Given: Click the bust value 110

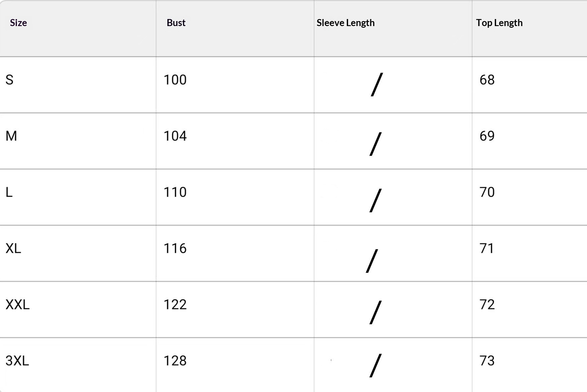Looking at the screenshot, I should 175,192.
